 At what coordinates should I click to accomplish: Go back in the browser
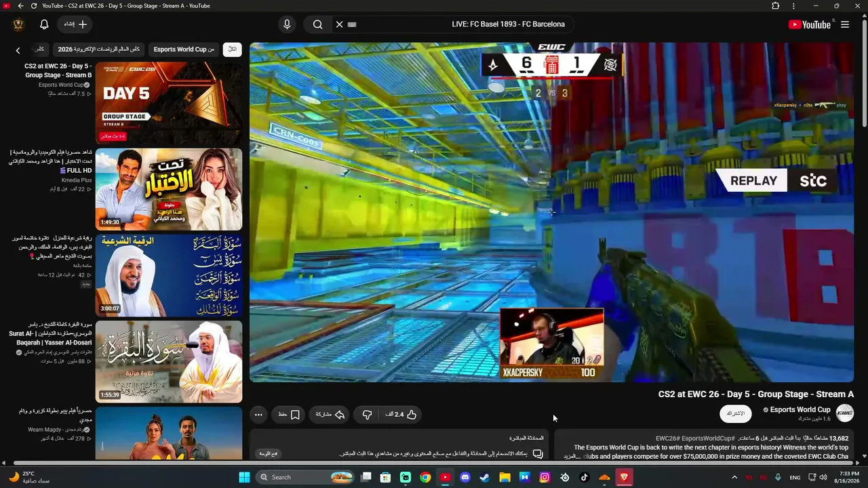coord(20,6)
